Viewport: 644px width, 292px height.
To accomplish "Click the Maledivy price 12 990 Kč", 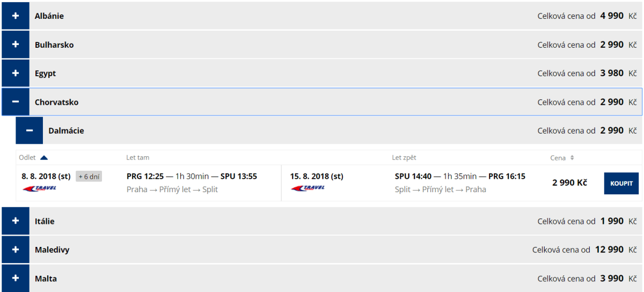I will click(x=609, y=250).
